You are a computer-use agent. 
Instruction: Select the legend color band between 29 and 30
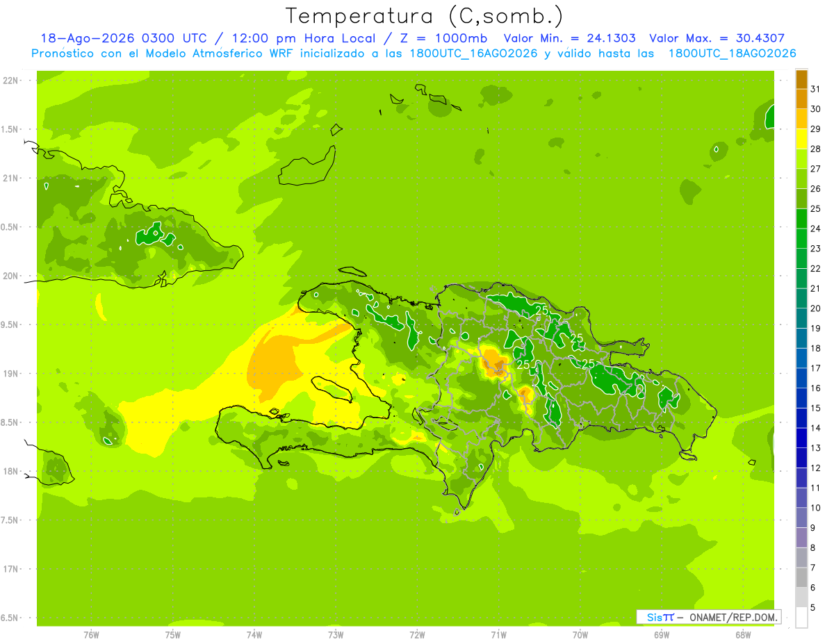point(801,119)
